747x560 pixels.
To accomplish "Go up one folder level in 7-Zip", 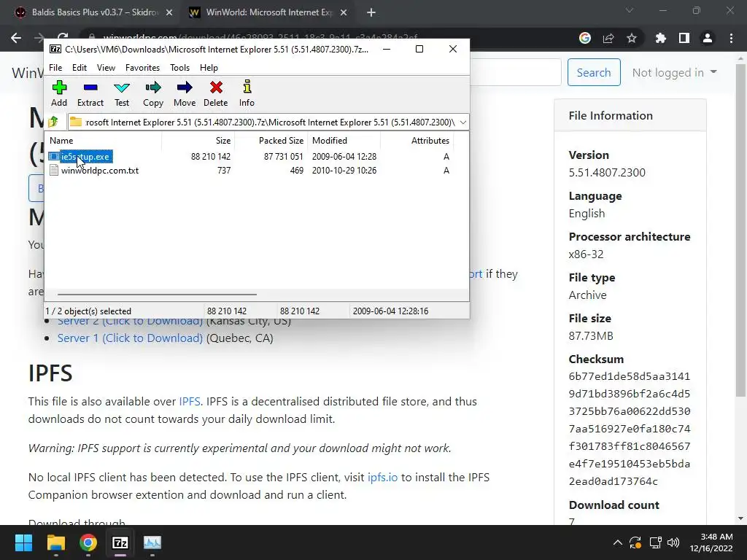I will (x=53, y=122).
